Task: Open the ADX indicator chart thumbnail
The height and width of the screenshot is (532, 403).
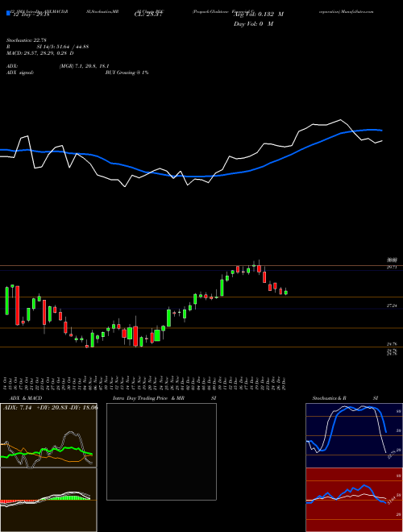Action: [x=48, y=435]
